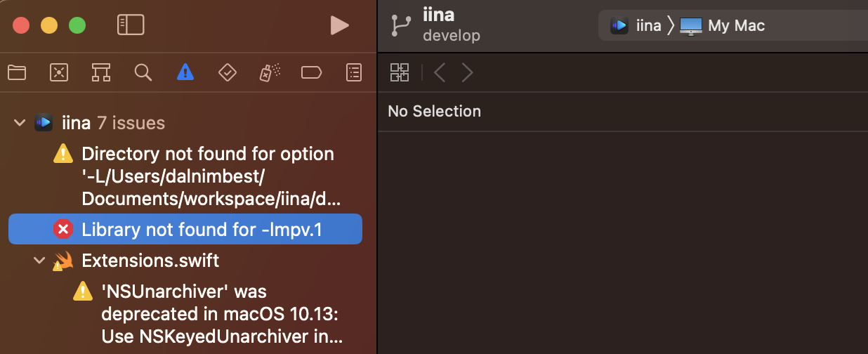The height and width of the screenshot is (354, 868).
Task: Collapse the iina 7 issues group
Action: pos(19,124)
